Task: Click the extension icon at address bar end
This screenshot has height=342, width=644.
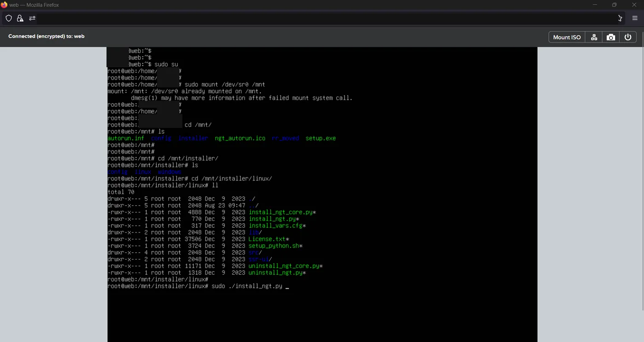Action: (x=620, y=18)
